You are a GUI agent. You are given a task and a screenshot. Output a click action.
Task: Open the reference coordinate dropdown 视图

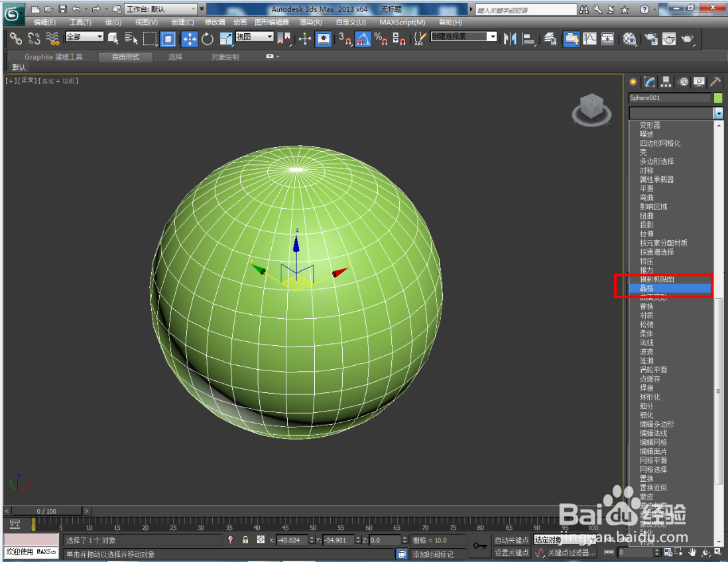point(255,36)
